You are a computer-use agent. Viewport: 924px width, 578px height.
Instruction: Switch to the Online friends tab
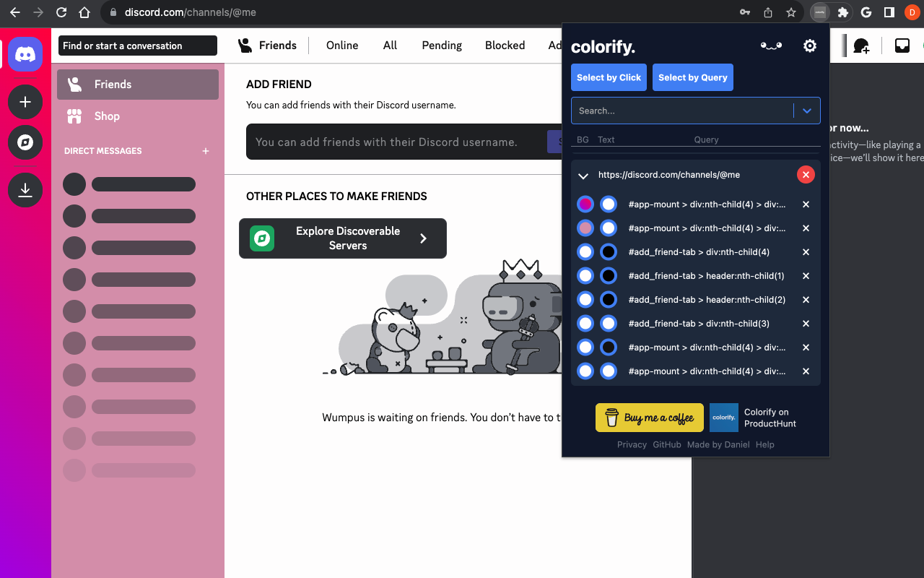[342, 46]
